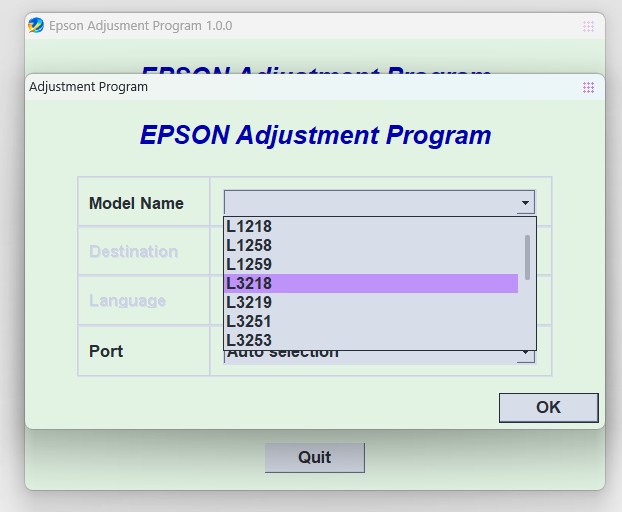Click the Model Name combo box field
622x512 pixels.
coord(379,203)
